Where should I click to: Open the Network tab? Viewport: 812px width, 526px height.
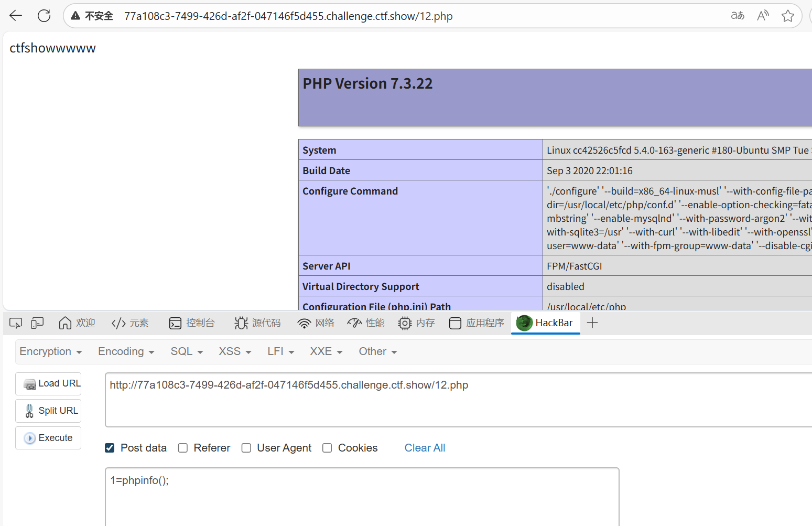pos(316,323)
